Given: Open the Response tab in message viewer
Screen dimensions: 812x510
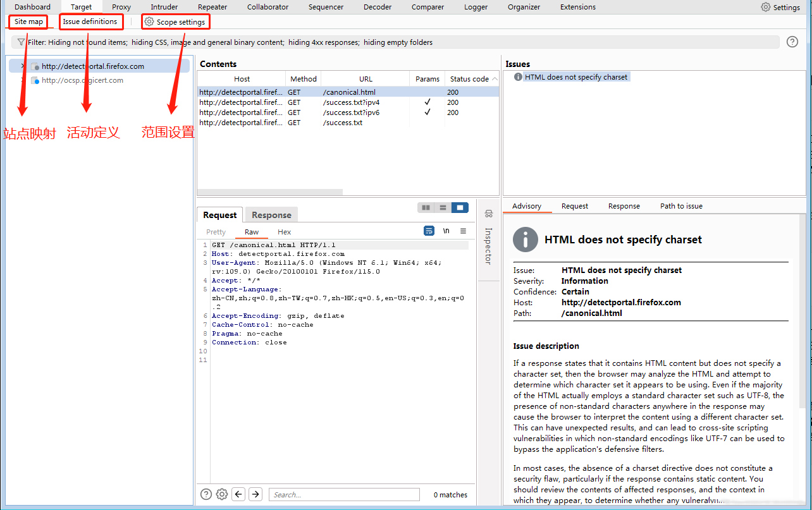Looking at the screenshot, I should [x=271, y=215].
